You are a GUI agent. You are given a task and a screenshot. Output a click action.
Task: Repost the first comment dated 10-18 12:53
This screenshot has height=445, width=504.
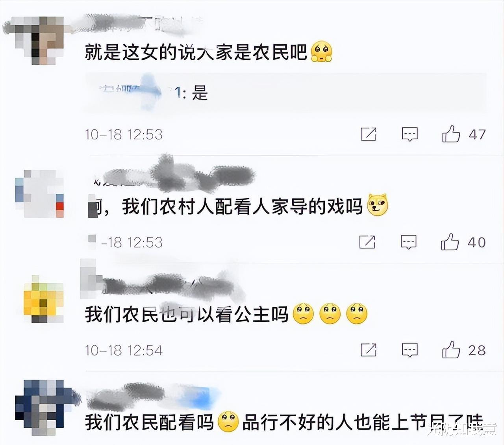(x=369, y=134)
